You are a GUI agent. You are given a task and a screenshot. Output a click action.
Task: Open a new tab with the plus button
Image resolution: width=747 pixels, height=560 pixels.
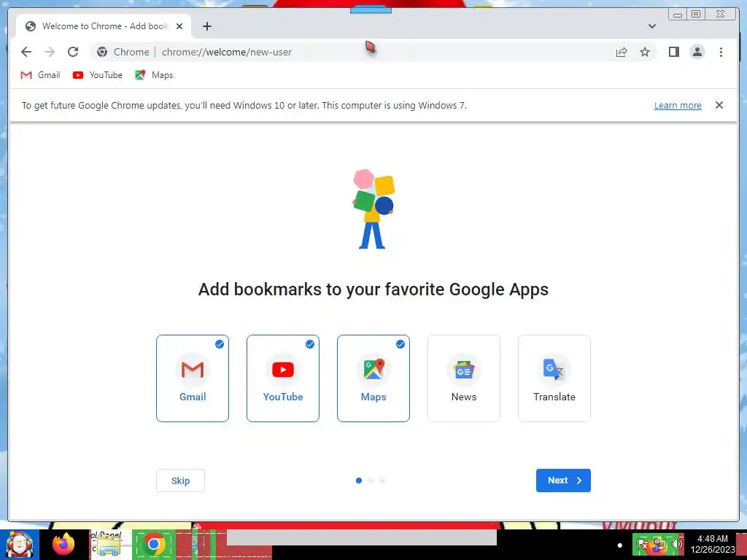click(206, 26)
